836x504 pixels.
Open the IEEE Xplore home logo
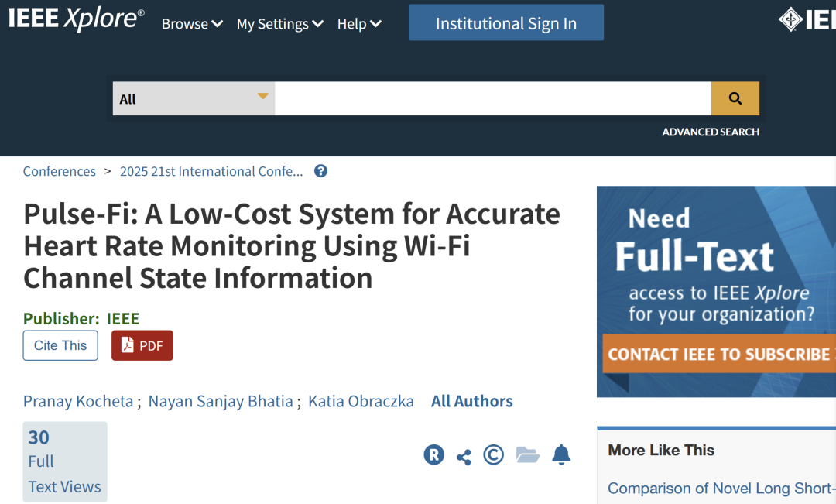tap(76, 19)
